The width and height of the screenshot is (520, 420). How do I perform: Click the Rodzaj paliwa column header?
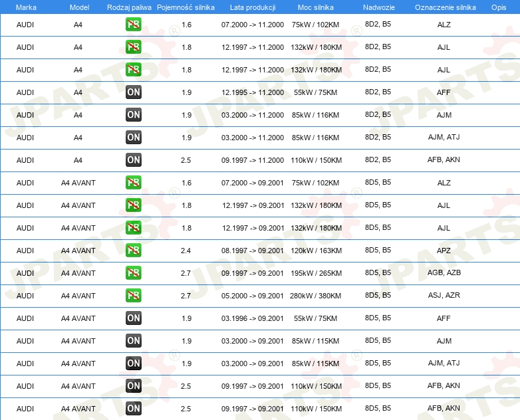tap(129, 7)
